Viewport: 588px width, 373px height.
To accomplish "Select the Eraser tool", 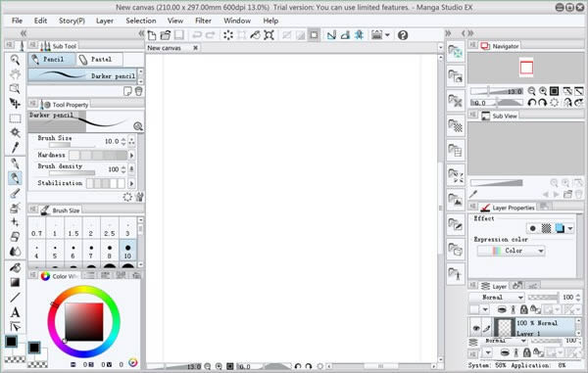I will [x=15, y=237].
